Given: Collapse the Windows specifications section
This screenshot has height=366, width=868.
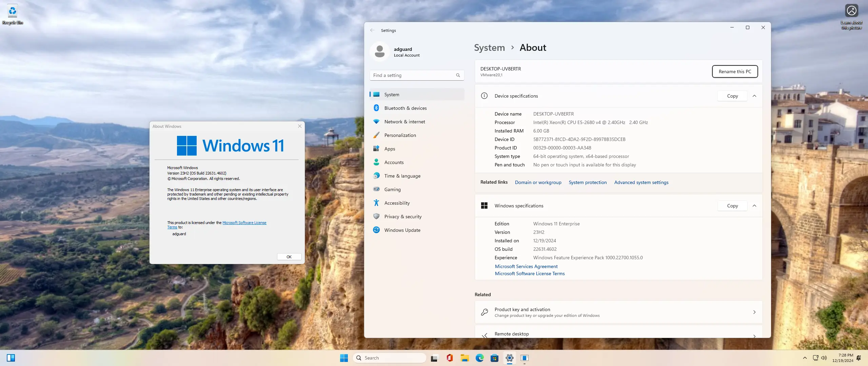Looking at the screenshot, I should [754, 206].
